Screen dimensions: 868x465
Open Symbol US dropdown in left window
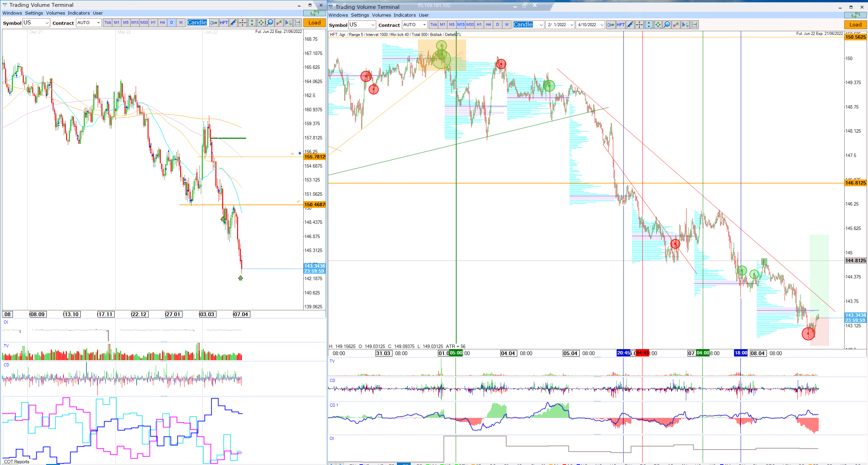pos(36,23)
